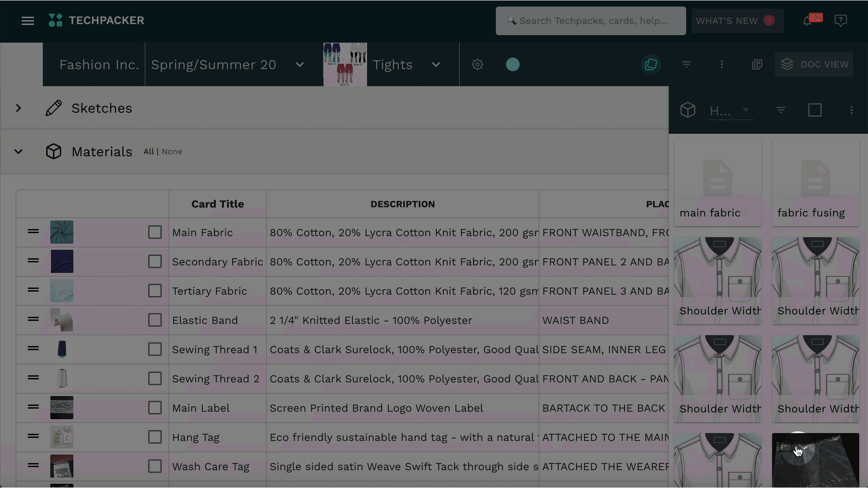Click the Main Fabric teal swatch thumbnail
Image resolution: width=868 pixels, height=488 pixels.
pos(62,232)
